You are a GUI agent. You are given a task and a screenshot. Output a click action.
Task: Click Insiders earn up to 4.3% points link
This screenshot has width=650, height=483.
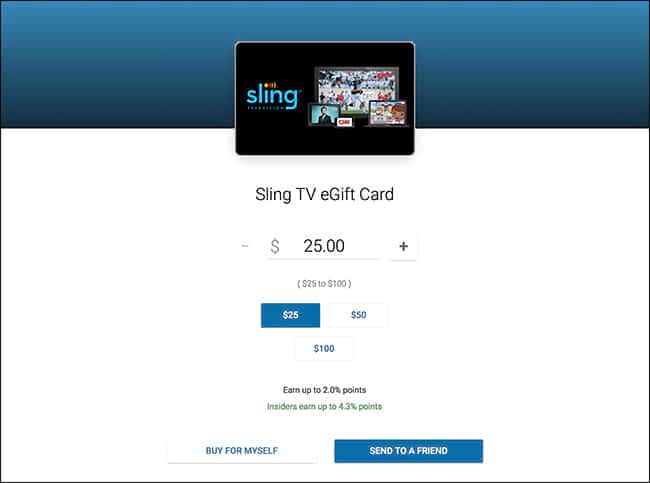324,406
